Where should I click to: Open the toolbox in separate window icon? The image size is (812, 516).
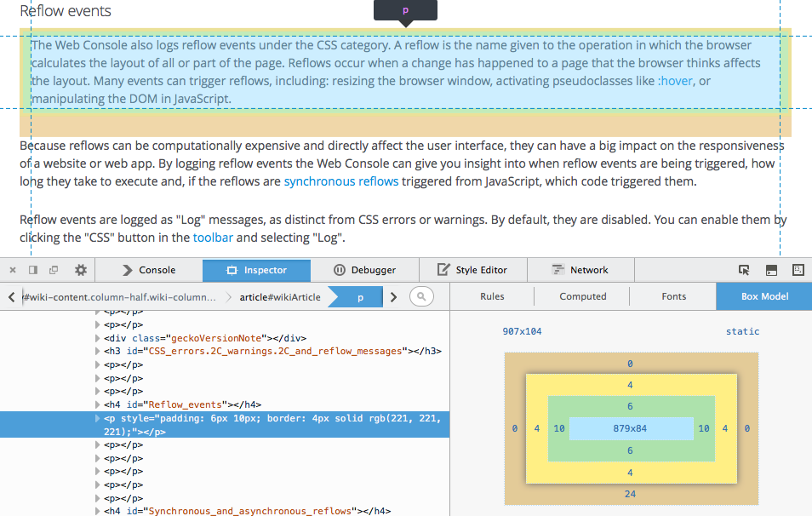[x=54, y=270]
